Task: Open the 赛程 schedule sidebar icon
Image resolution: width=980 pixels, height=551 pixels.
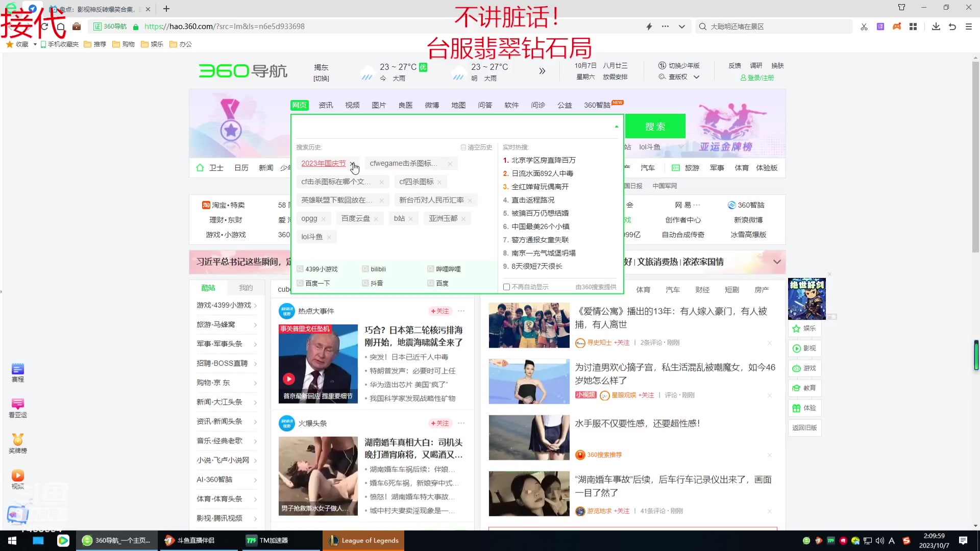Action: tap(17, 372)
